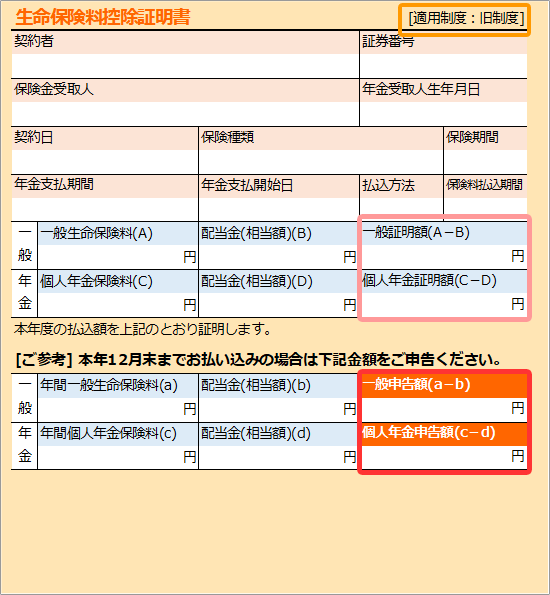Click the 一般生命保険料(A) header
This screenshot has height=595, width=550.
coord(96,233)
